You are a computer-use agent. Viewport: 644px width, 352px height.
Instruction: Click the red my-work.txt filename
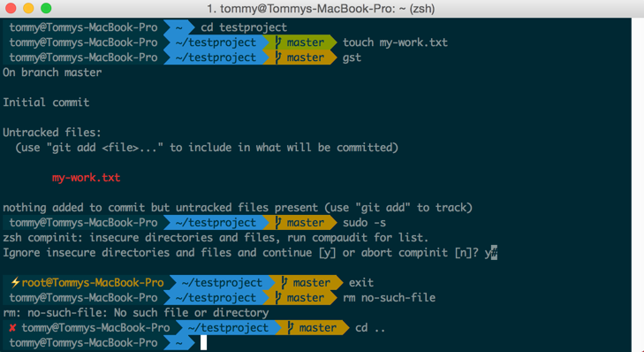pos(86,178)
